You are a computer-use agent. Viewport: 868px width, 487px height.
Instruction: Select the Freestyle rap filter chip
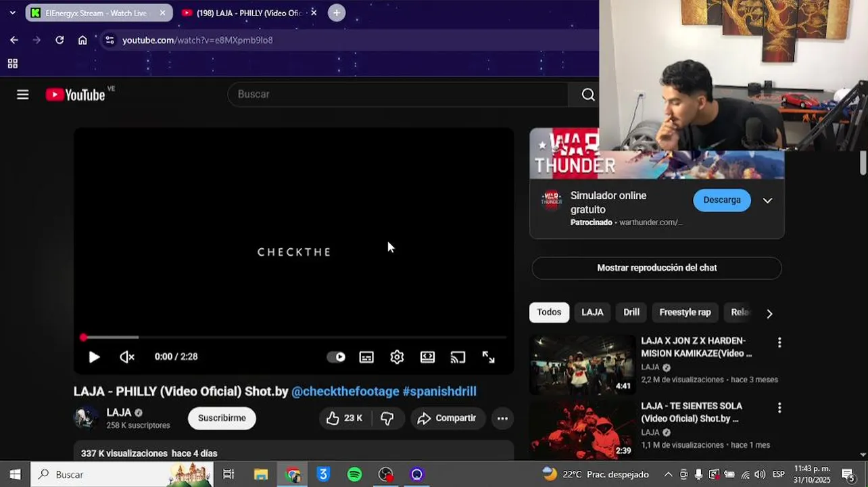click(685, 312)
